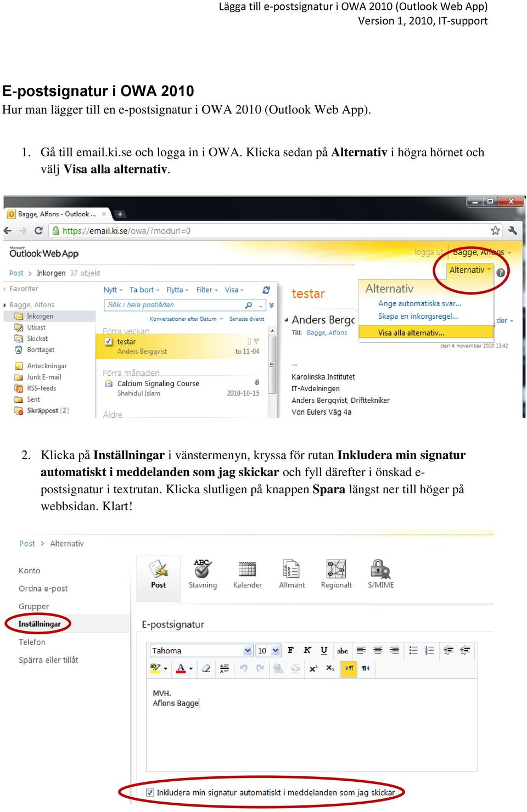Click the remove formatting eraser icon
This screenshot has width=527, height=812.
206,668
